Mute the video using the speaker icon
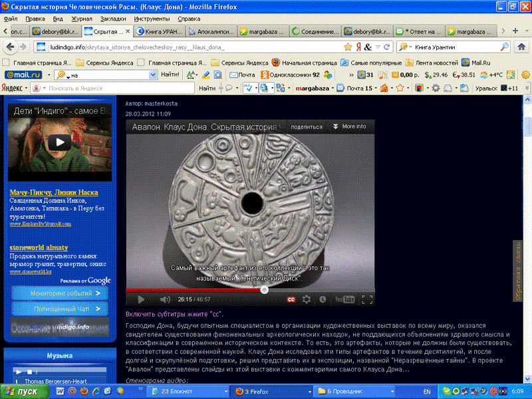The height and width of the screenshot is (399, 532). pos(165,299)
